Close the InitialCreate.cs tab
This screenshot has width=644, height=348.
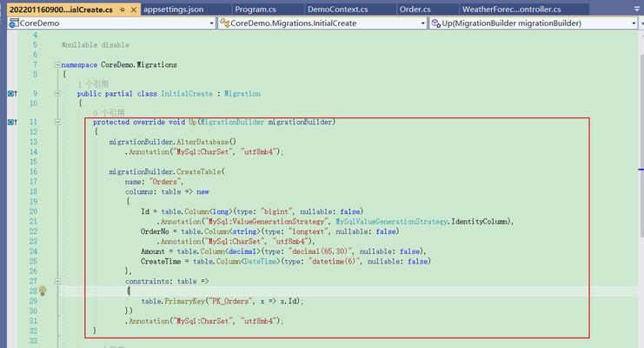pos(134,10)
